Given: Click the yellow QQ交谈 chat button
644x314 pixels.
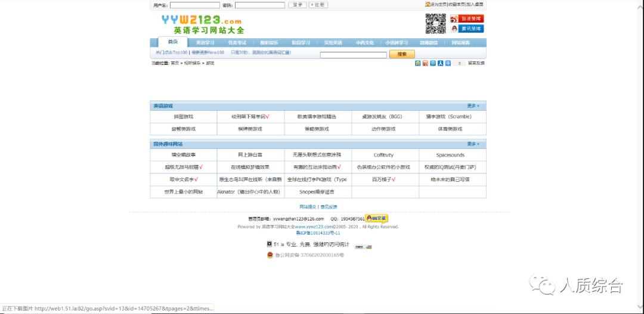Looking at the screenshot, I should pos(376,218).
